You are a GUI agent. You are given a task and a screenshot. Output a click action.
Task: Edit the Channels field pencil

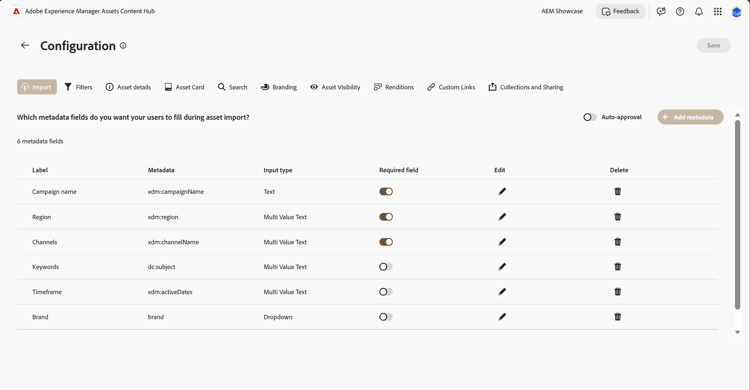pyautogui.click(x=502, y=242)
